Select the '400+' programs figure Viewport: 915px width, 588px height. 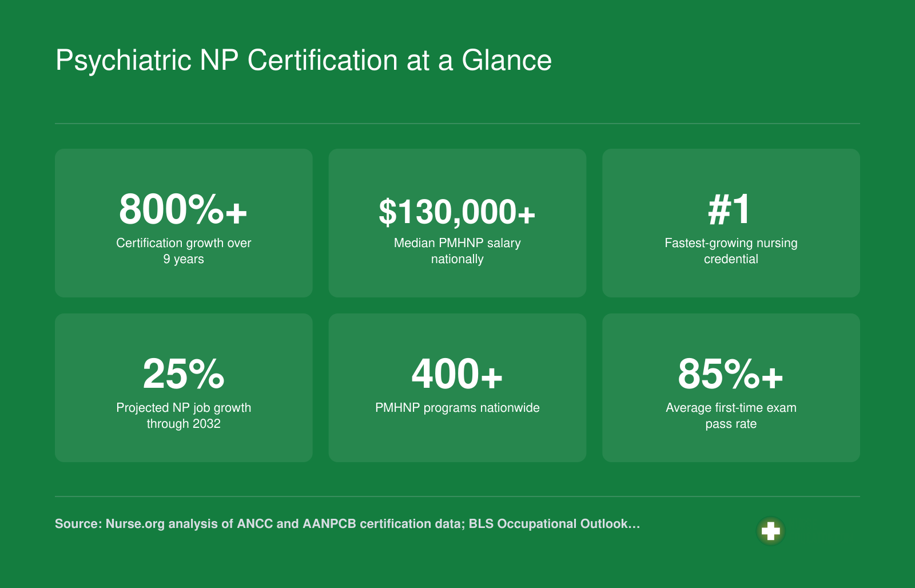click(x=457, y=374)
